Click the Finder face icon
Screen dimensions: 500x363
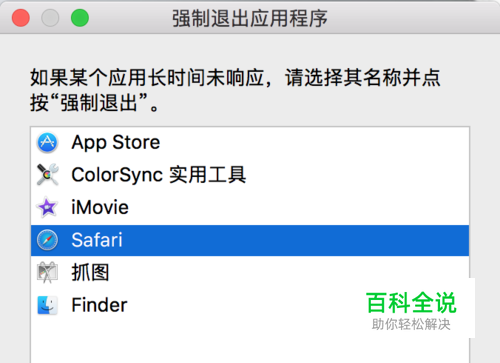coord(47,305)
